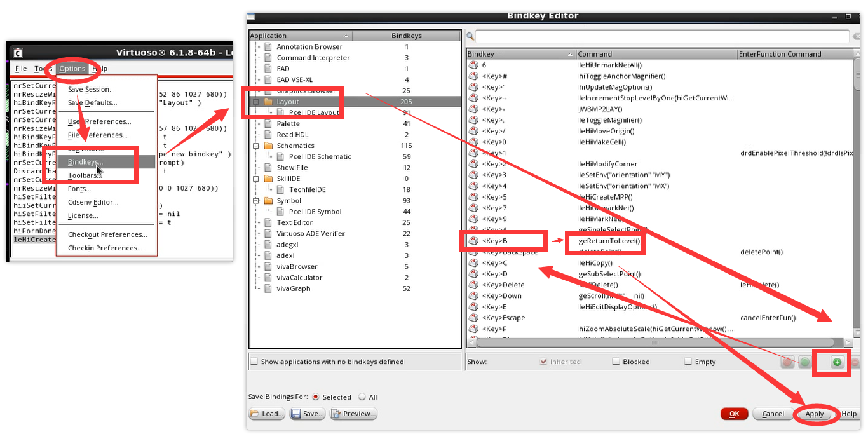The height and width of the screenshot is (434, 868).
Task: Click the Preview... button
Action: point(353,414)
